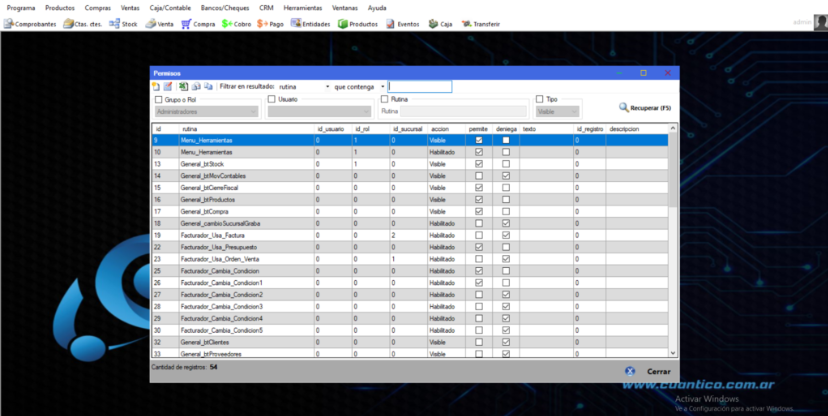Open the CRM menu
Viewport: 828px width, 416px height.
(x=266, y=8)
